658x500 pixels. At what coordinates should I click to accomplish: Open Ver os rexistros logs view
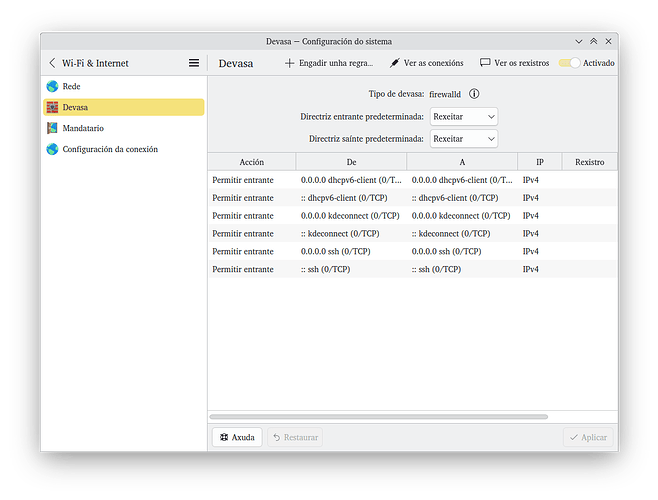(514, 63)
